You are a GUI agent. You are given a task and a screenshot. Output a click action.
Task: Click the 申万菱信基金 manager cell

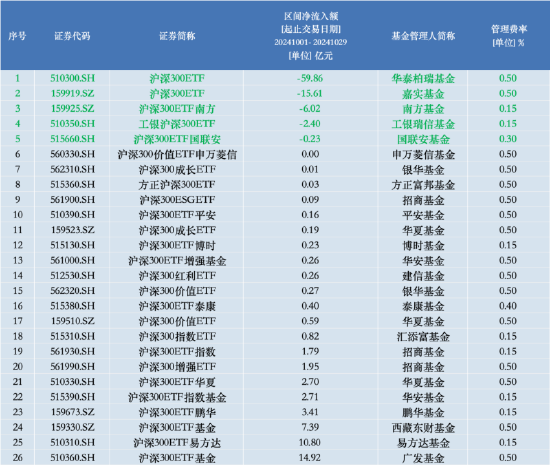(423, 154)
